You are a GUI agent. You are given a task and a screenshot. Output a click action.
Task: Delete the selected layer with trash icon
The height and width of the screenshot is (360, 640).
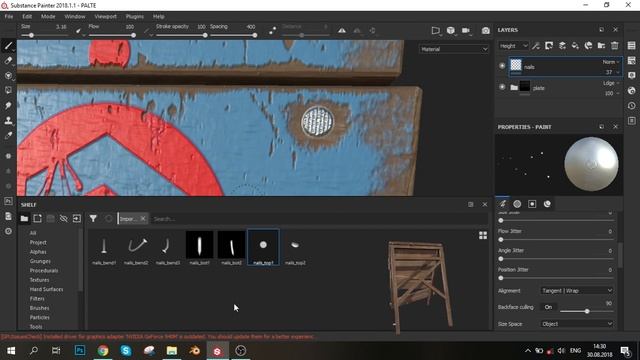pos(614,46)
